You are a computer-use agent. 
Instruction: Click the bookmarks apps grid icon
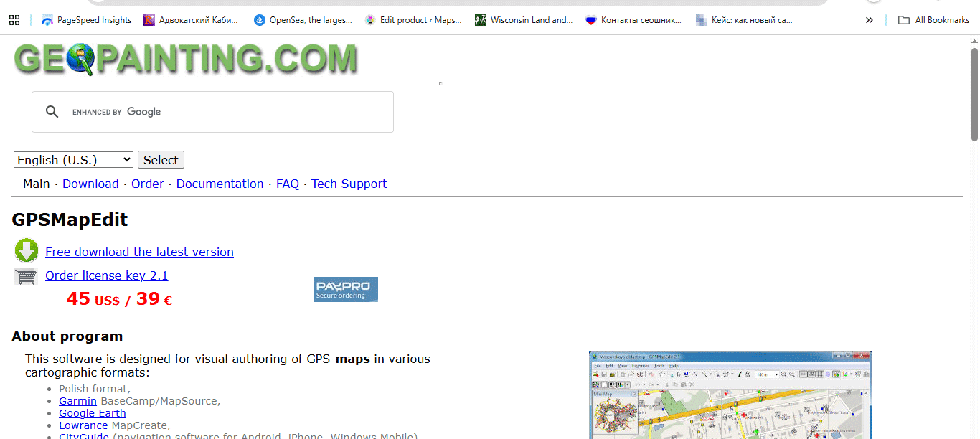tap(14, 19)
